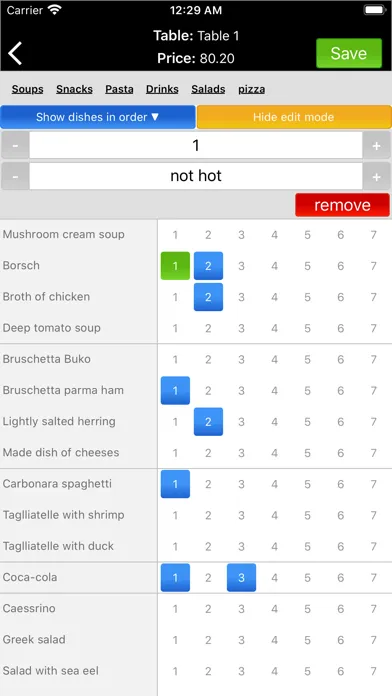Screen dimensions: 392x696
Task: Select green guest 1 for Borsch
Action: [175, 266]
